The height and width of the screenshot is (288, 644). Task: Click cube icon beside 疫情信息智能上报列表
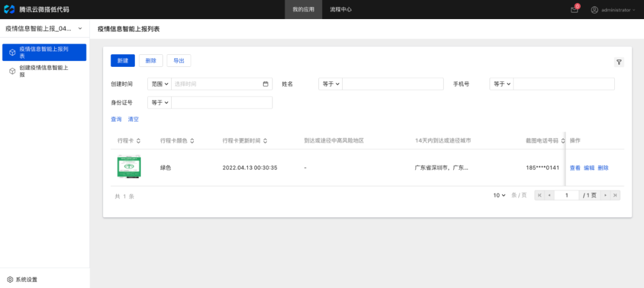[13, 52]
